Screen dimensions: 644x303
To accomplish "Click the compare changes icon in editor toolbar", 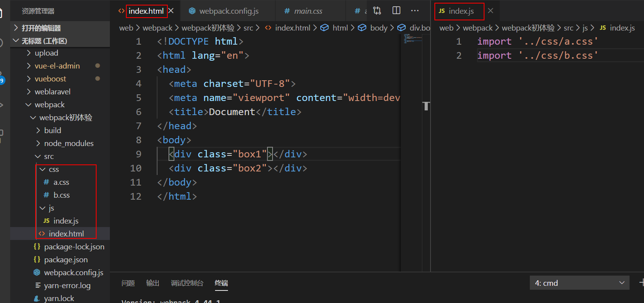I will pyautogui.click(x=377, y=11).
